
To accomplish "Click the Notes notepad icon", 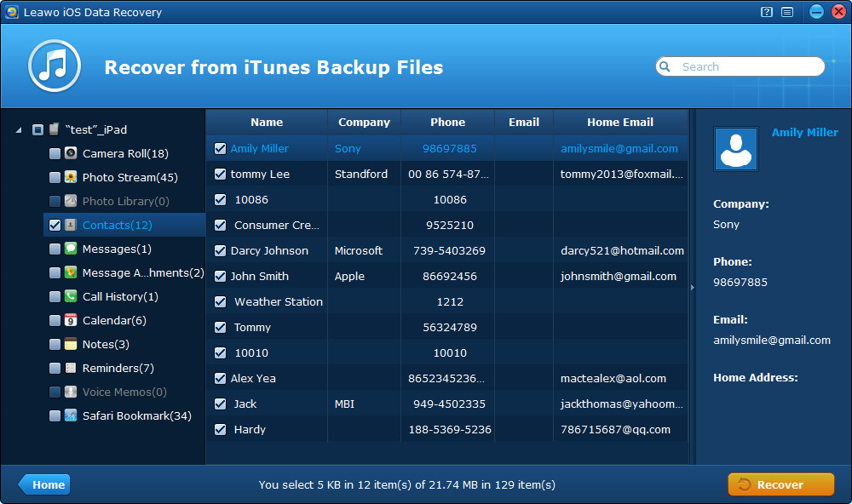I will [x=71, y=344].
